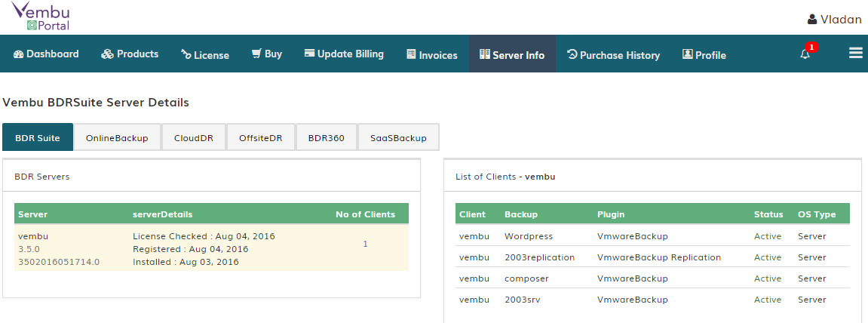Switch to the SaaSBackup tab
The width and height of the screenshot is (868, 323).
click(399, 137)
